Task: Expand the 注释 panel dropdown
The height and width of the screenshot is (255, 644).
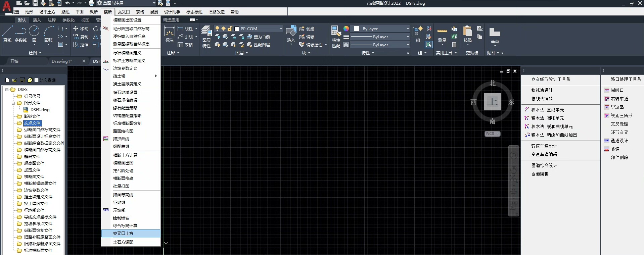Action: (x=173, y=53)
